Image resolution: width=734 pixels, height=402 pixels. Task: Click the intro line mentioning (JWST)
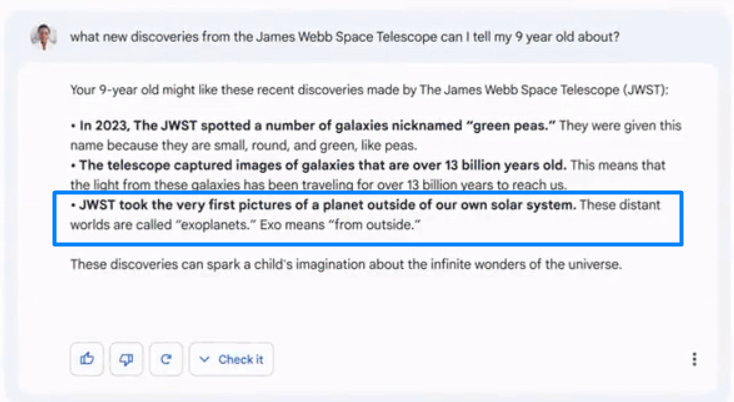pyautogui.click(x=368, y=89)
